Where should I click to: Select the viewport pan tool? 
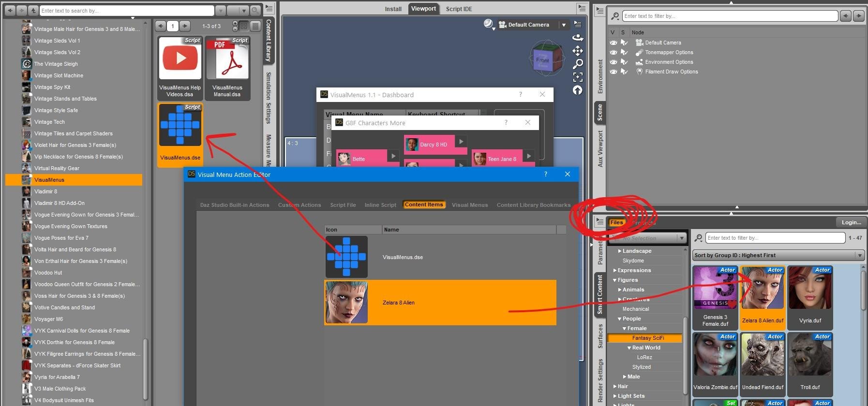point(578,51)
